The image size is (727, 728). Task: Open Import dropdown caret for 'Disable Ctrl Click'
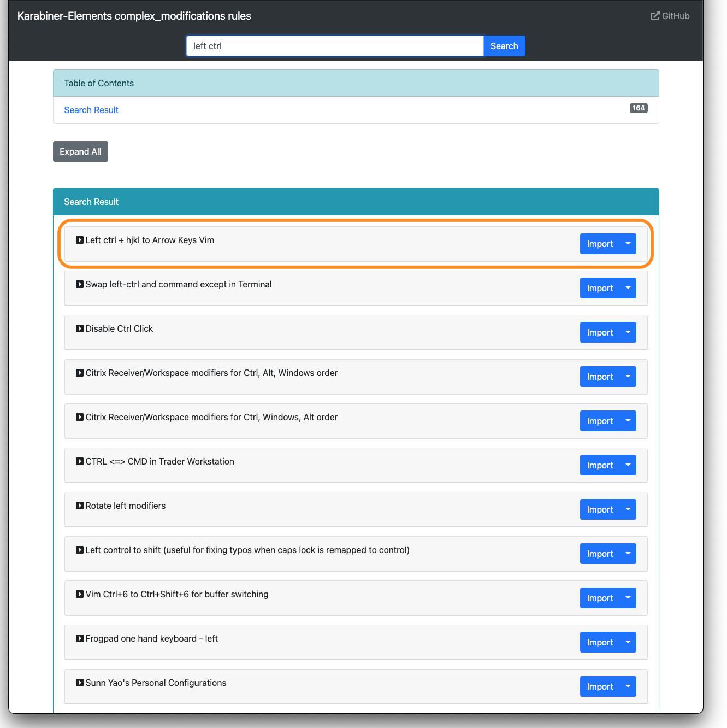click(x=628, y=332)
